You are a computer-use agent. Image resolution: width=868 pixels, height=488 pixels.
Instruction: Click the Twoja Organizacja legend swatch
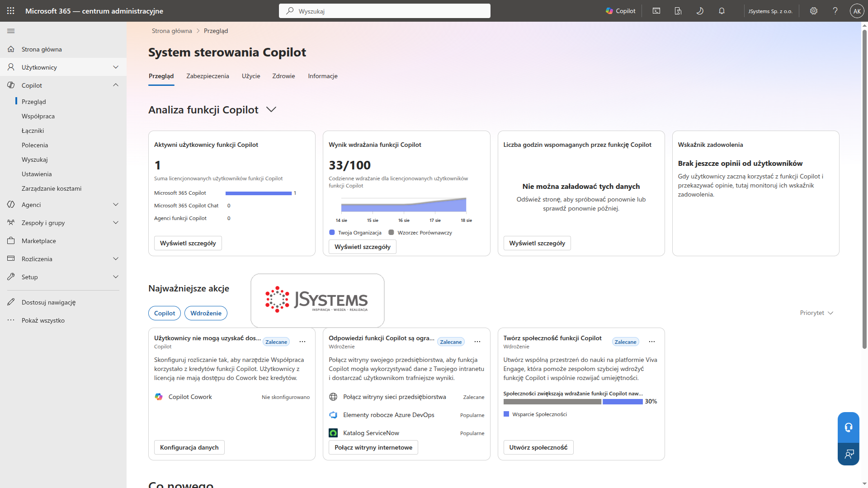coord(332,232)
